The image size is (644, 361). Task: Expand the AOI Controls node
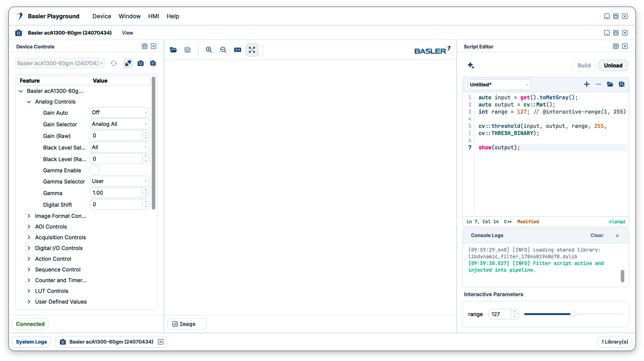pyautogui.click(x=29, y=227)
